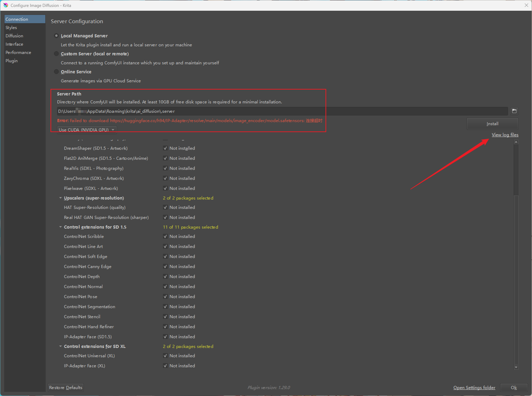Image resolution: width=532 pixels, height=396 pixels.
Task: Uncheck RealVis (SDXL - Photography) package
Action: (165, 168)
